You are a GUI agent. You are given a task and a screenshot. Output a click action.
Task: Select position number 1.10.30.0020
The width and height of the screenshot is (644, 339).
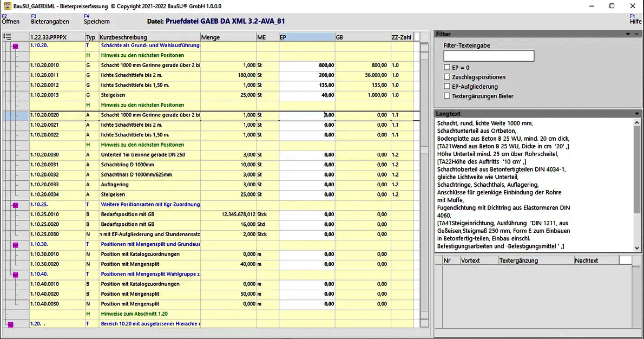click(x=44, y=264)
